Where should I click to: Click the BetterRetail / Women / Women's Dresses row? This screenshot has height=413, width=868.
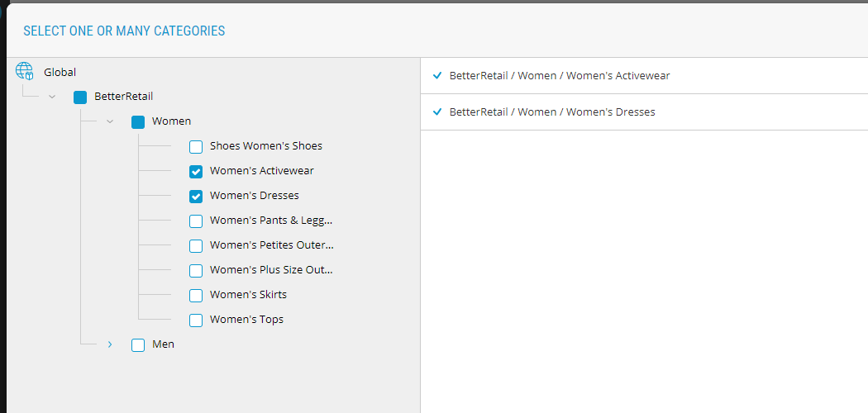click(552, 112)
